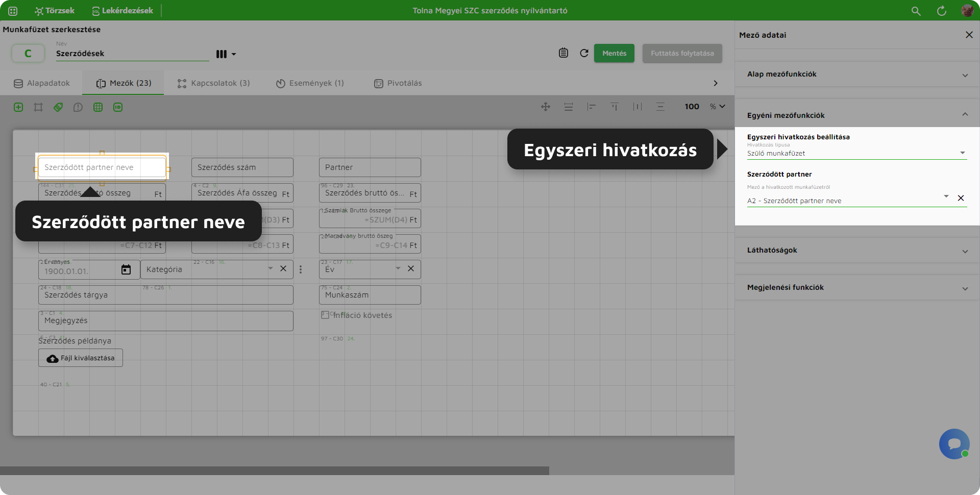Screen dimensions: 980x495
Task: Click the Fájl kiválasztása upload button
Action: [81, 358]
